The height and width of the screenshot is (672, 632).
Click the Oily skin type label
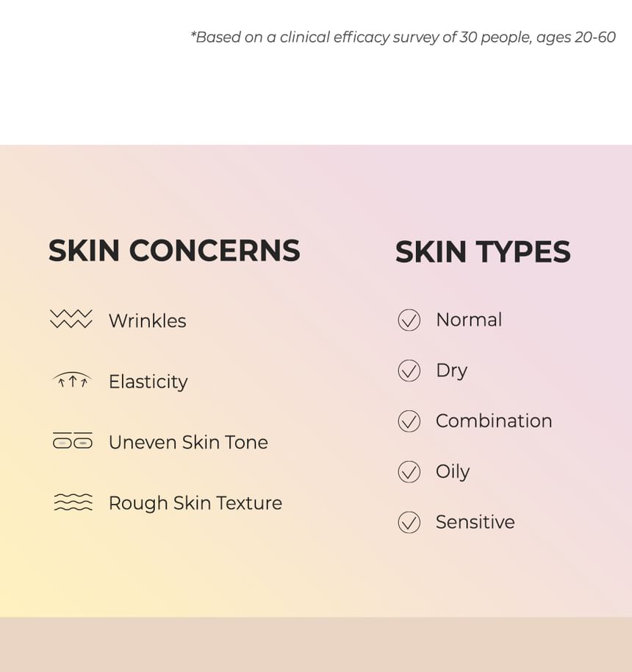pyautogui.click(x=453, y=472)
